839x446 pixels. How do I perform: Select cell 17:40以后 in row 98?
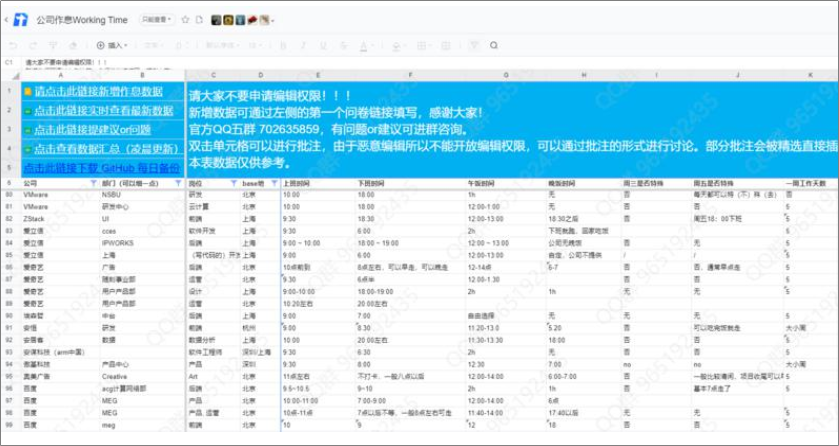pyautogui.click(x=583, y=413)
